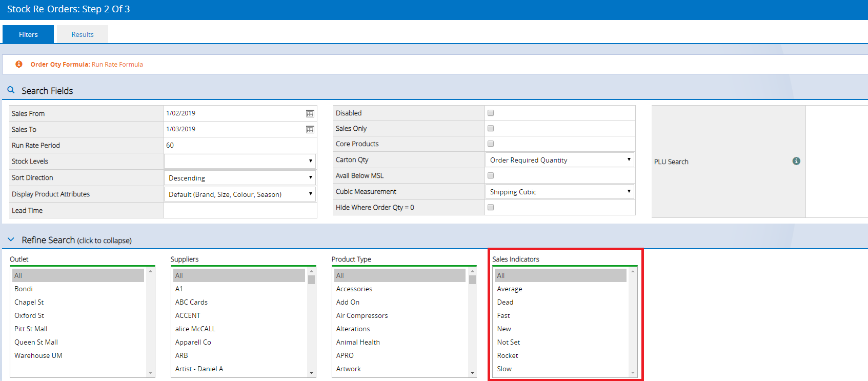The width and height of the screenshot is (868, 381).
Task: Click the orange Order Qty Formula alert icon
Action: pyautogui.click(x=19, y=64)
